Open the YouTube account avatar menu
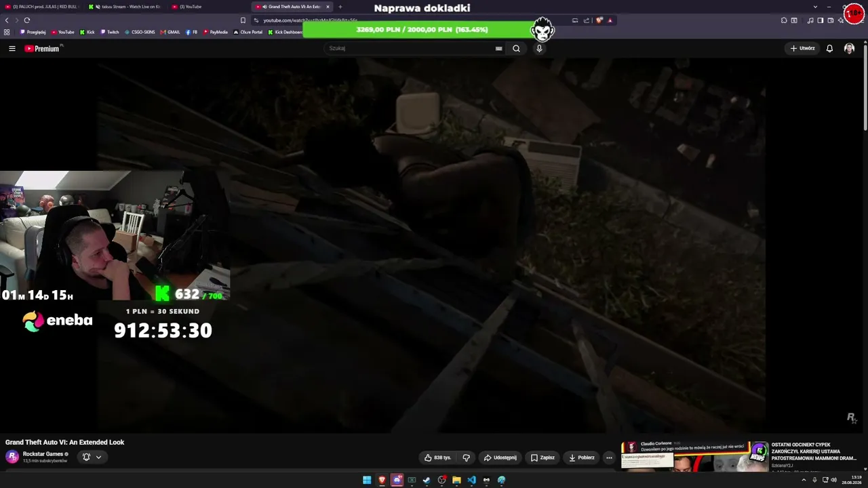This screenshot has height=488, width=868. (x=849, y=49)
